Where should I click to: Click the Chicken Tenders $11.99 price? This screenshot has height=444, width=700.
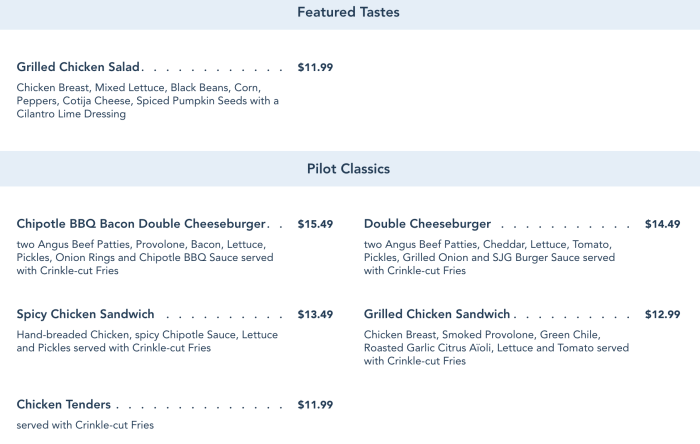point(315,405)
